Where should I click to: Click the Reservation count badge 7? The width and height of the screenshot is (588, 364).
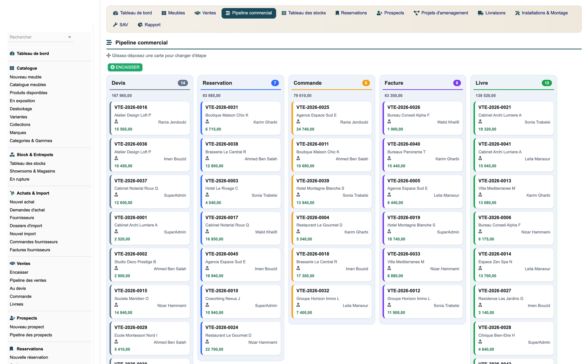pos(275,83)
